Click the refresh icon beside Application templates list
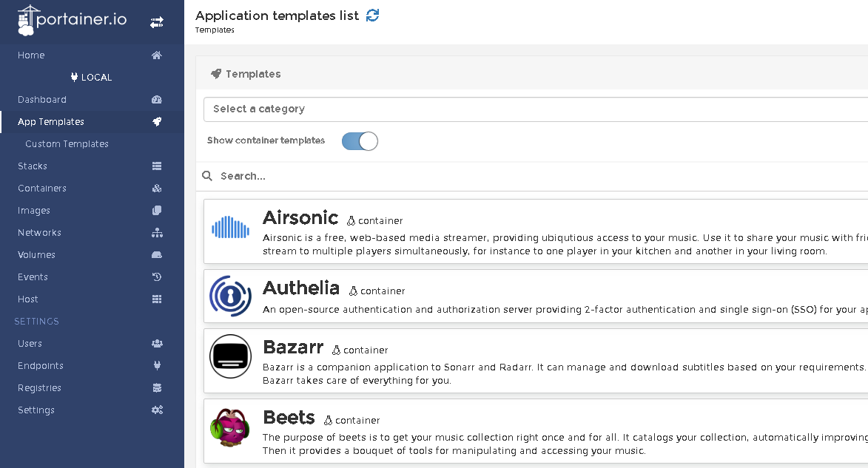The image size is (868, 468). click(373, 16)
